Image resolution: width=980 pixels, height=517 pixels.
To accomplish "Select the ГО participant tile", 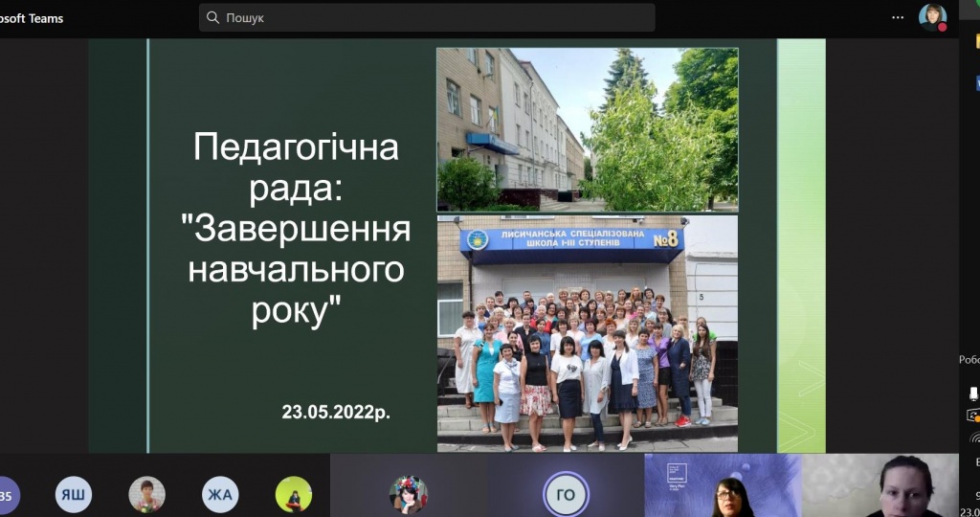I will pyautogui.click(x=565, y=494).
